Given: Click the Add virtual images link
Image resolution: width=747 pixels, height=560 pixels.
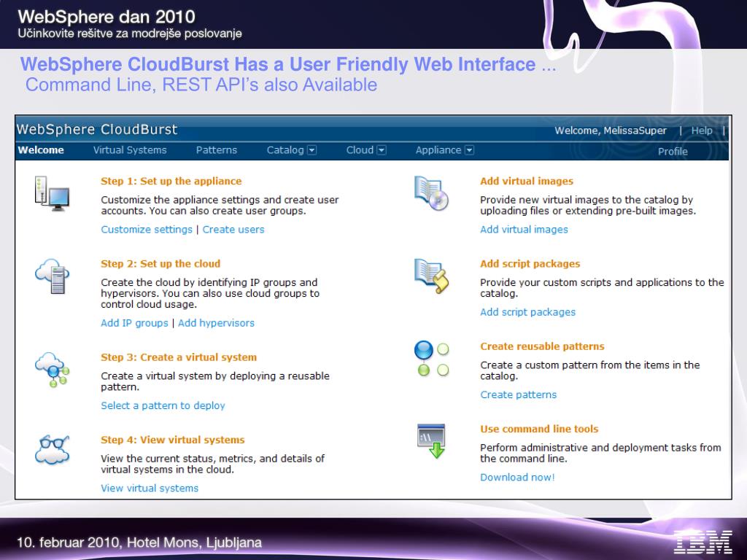Looking at the screenshot, I should [524, 230].
